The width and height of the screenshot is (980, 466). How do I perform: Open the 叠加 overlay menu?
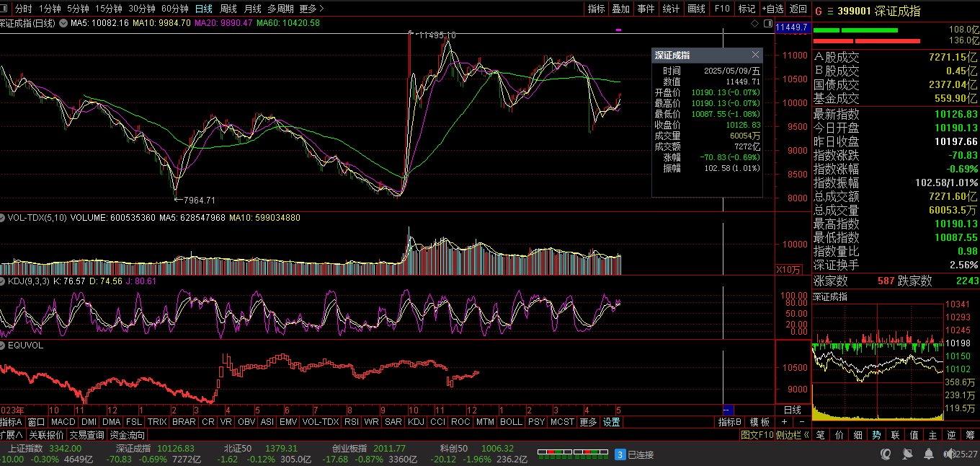coord(620,9)
